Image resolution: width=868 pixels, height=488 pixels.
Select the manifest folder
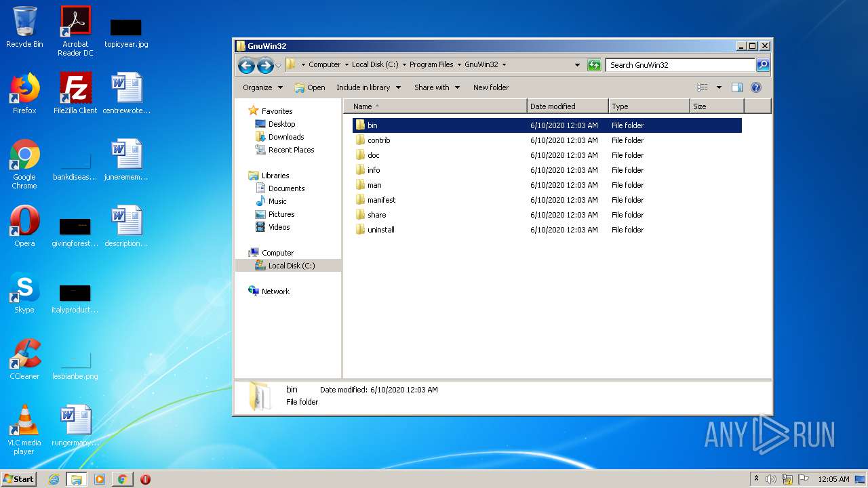[x=547, y=200]
